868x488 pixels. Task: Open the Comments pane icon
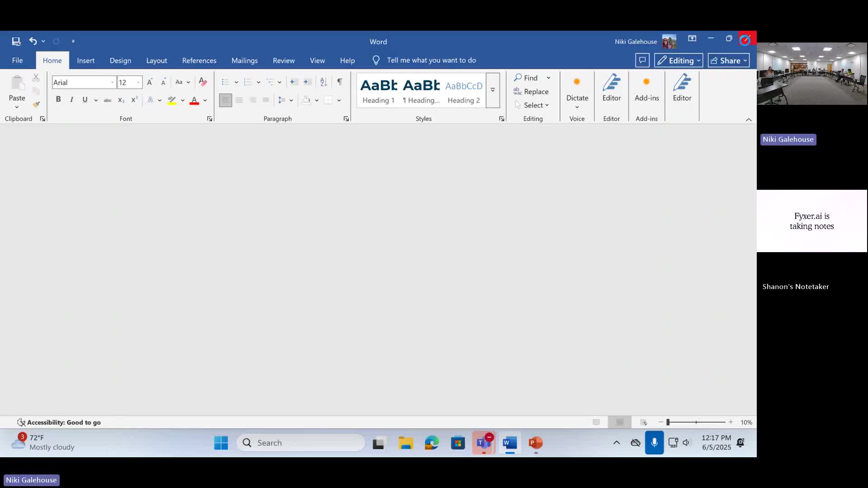642,61
